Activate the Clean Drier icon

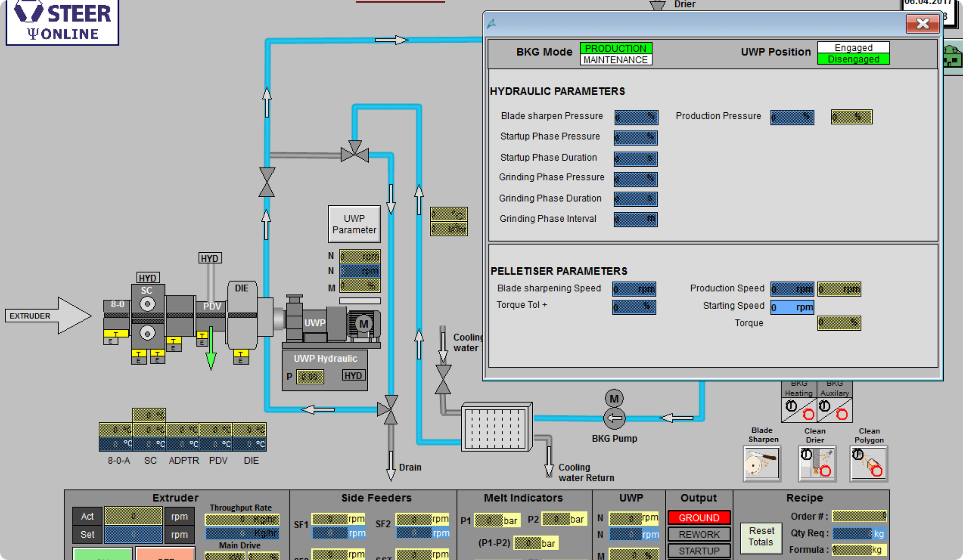pyautogui.click(x=817, y=463)
